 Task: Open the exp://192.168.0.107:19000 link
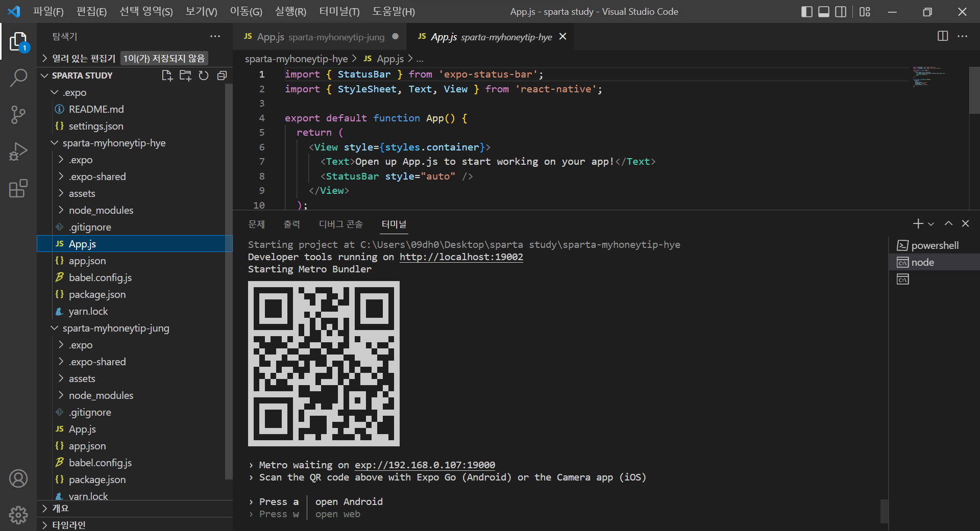coord(425,465)
